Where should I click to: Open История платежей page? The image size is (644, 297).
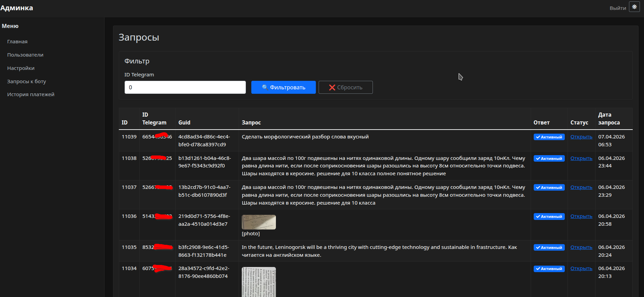point(31,94)
